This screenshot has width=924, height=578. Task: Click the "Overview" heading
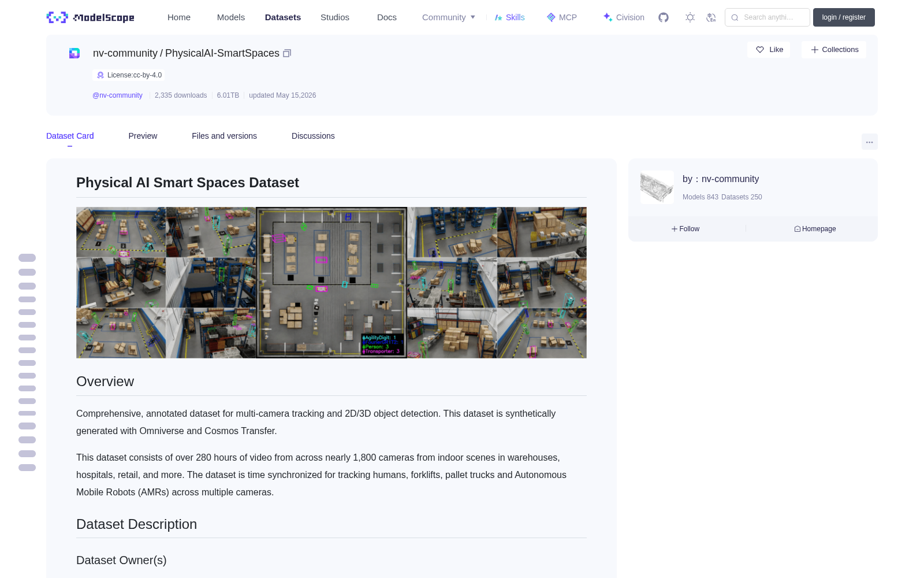[105, 381]
